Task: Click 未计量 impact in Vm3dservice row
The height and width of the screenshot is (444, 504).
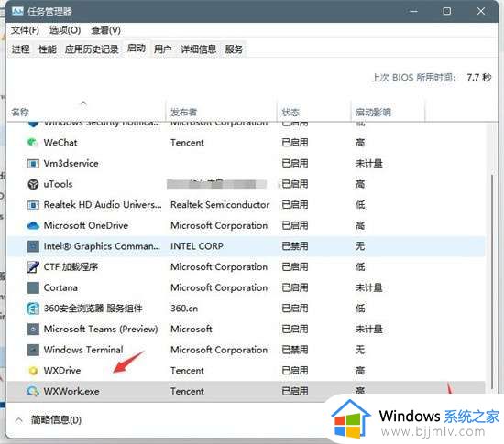Action: 368,163
